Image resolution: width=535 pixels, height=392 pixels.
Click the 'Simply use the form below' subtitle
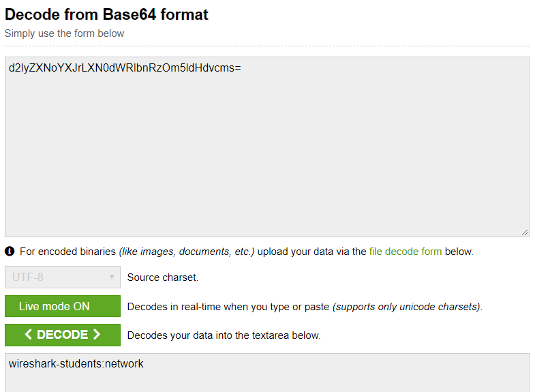65,33
